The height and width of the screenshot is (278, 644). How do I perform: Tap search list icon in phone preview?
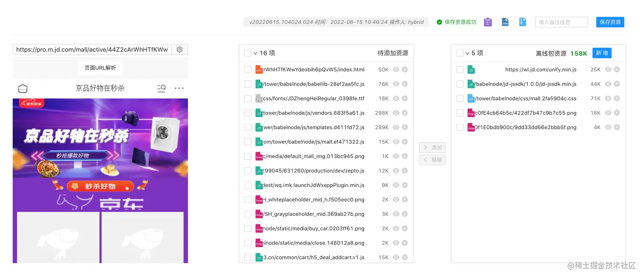pos(161,88)
